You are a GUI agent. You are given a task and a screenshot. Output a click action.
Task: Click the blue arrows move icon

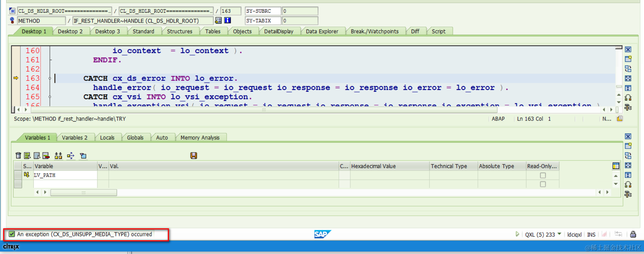71,156
